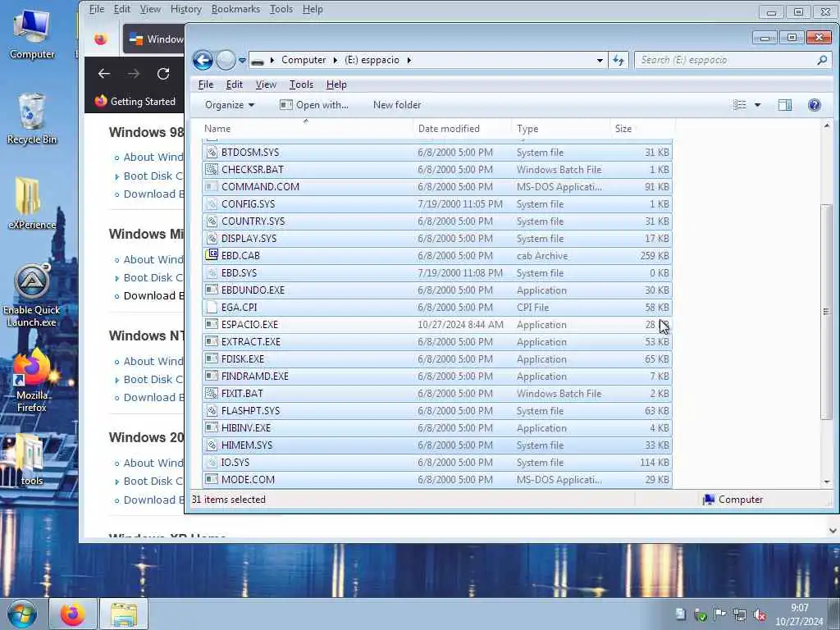Click the COUNTRY.SYS file name
This screenshot has height=630, width=840.
tap(253, 221)
